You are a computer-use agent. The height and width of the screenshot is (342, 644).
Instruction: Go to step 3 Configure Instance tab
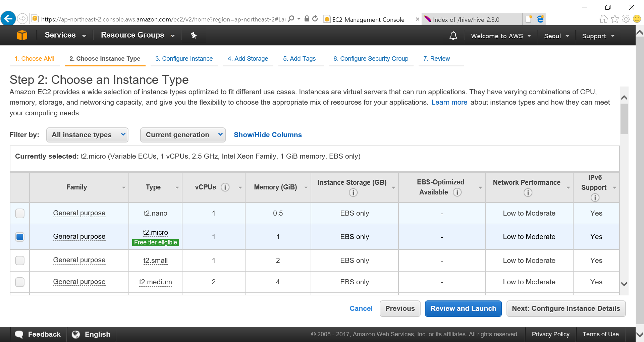[x=184, y=59]
